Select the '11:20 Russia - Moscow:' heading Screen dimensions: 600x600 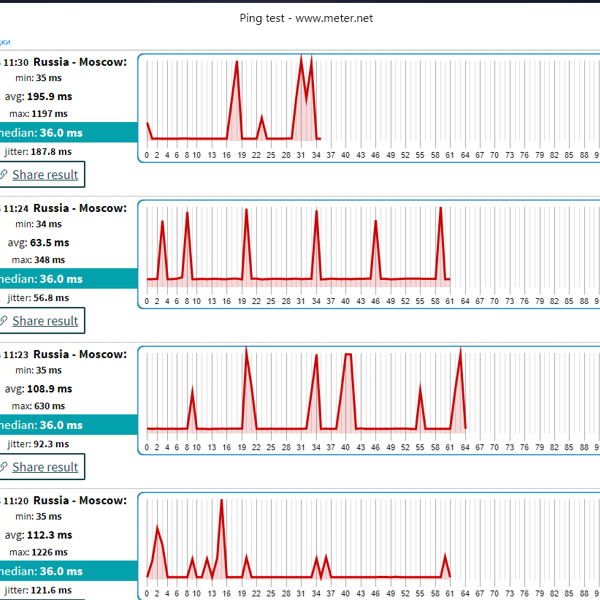click(65, 501)
